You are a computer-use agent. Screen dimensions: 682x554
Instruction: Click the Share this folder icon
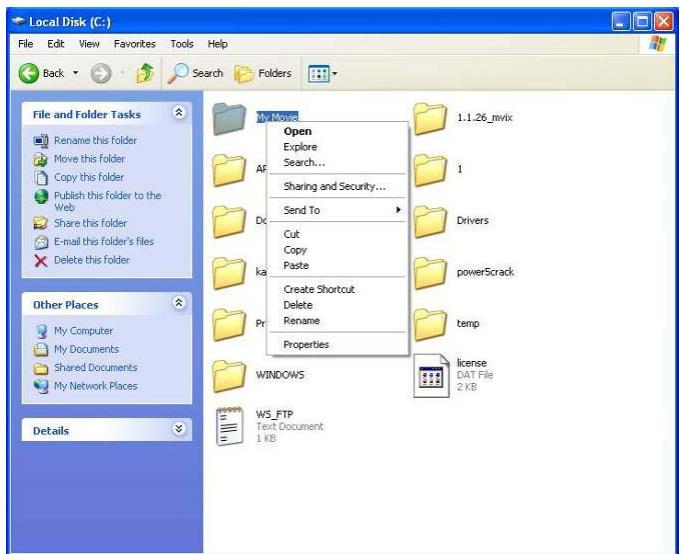pyautogui.click(x=41, y=223)
